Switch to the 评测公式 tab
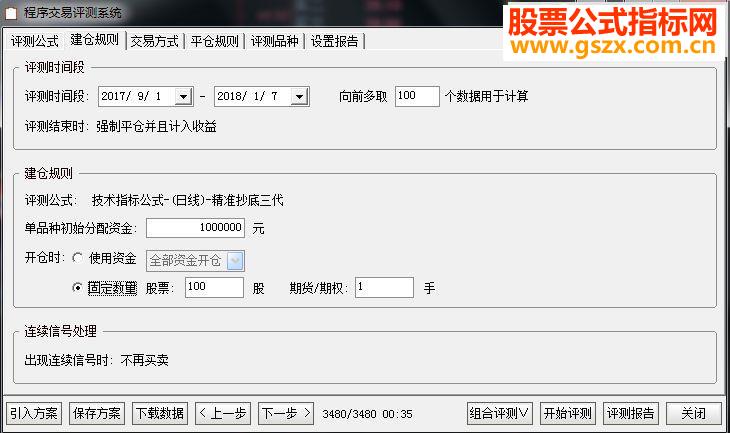Screen dimensions: 730x433 34,41
